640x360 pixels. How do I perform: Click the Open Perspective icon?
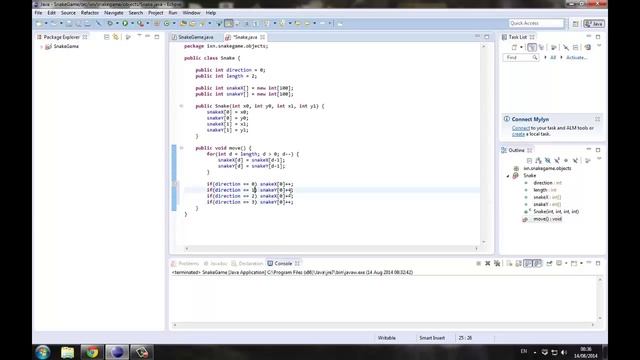[x=576, y=24]
